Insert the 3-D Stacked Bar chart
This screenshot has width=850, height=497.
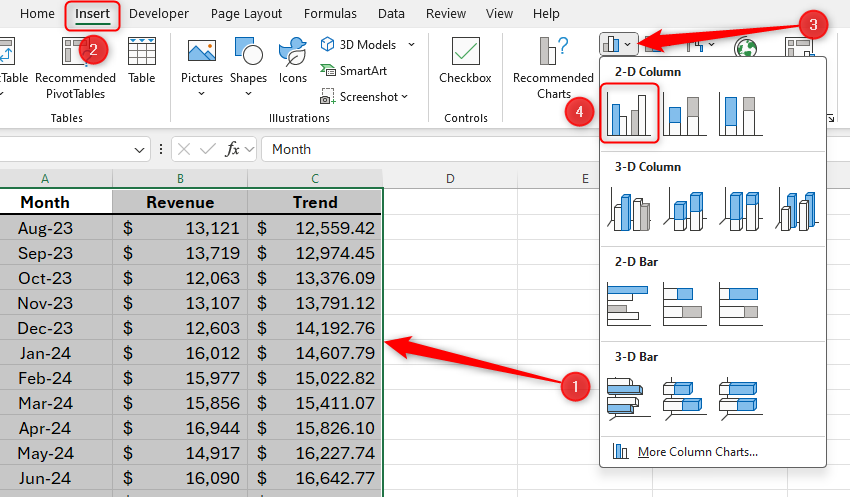pos(685,398)
